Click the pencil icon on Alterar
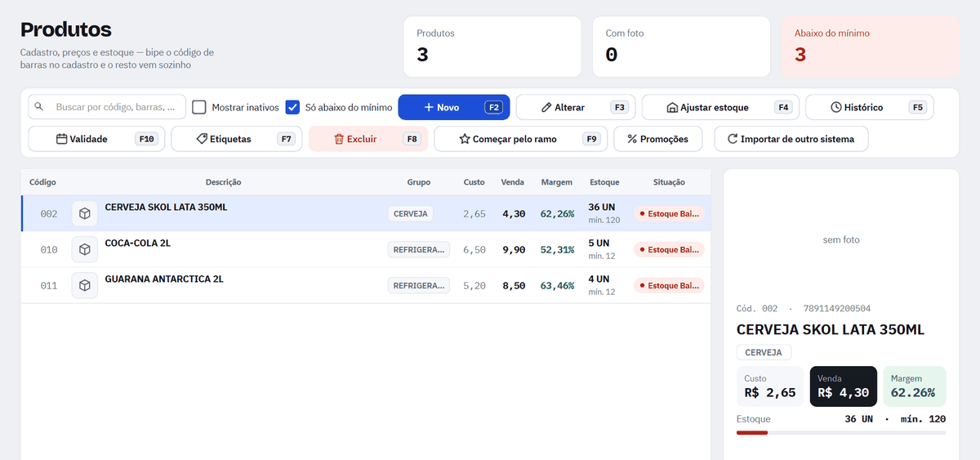 547,107
